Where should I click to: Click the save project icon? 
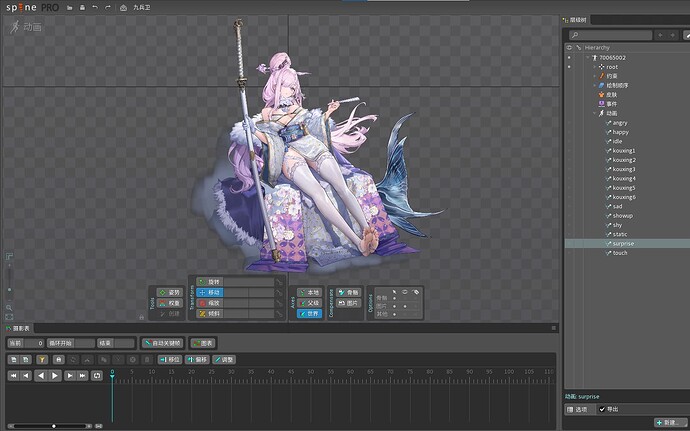(x=81, y=7)
